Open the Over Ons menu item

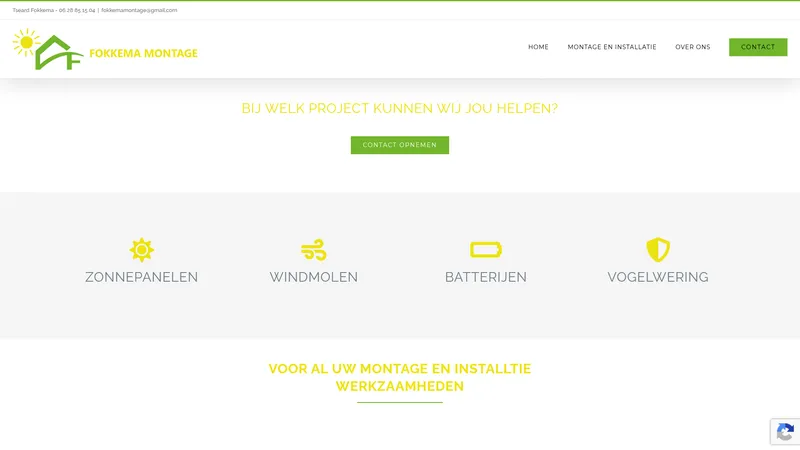point(692,47)
